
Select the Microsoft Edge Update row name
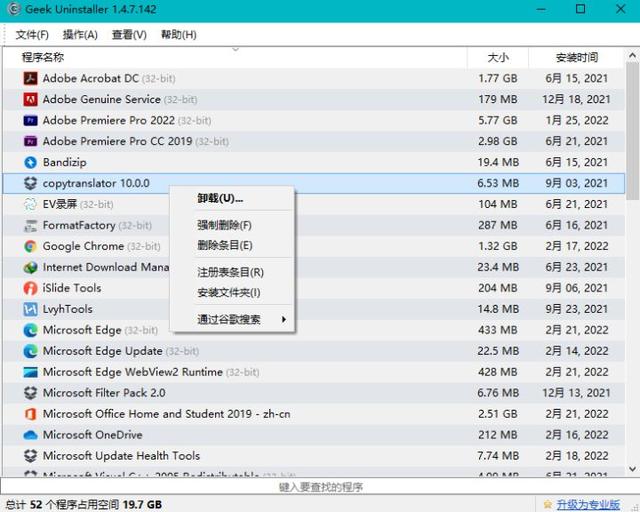tap(102, 351)
